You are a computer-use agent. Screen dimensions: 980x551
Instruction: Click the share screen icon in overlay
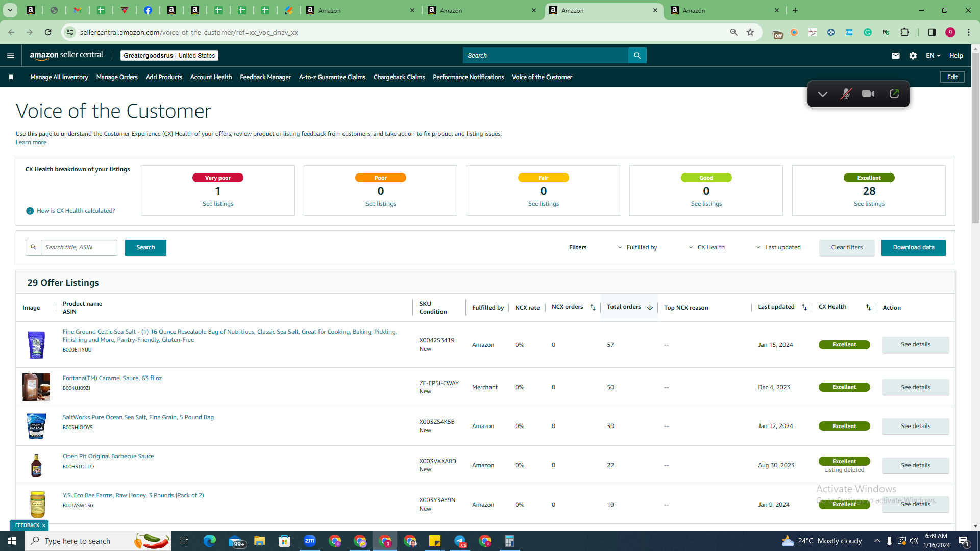point(894,94)
